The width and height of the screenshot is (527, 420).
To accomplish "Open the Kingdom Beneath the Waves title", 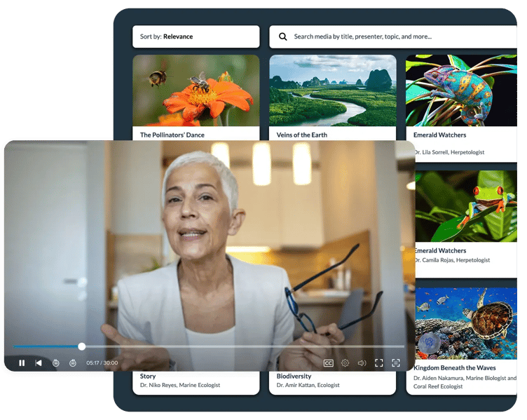I will 454,367.
